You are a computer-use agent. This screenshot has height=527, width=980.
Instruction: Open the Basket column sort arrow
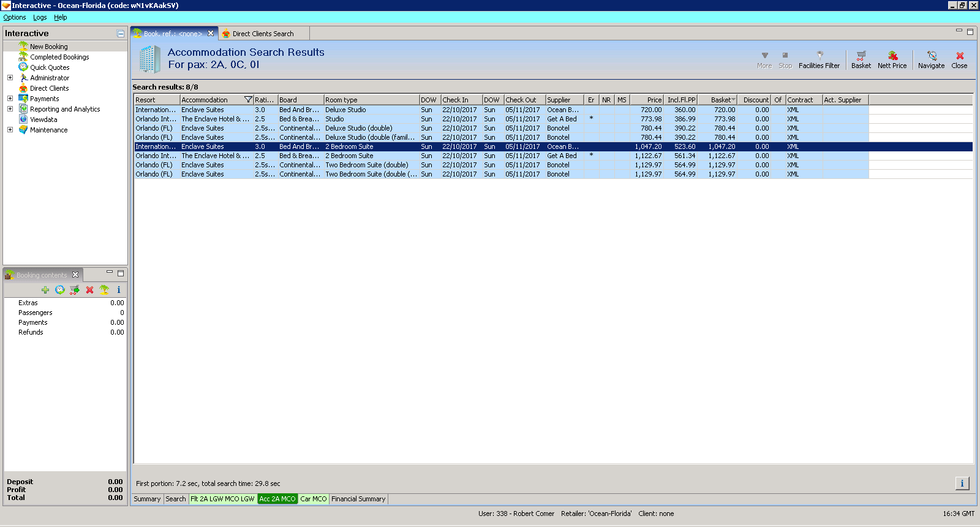click(733, 99)
